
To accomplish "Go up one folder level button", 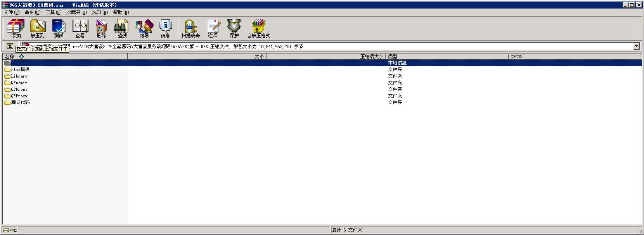I will (10, 47).
